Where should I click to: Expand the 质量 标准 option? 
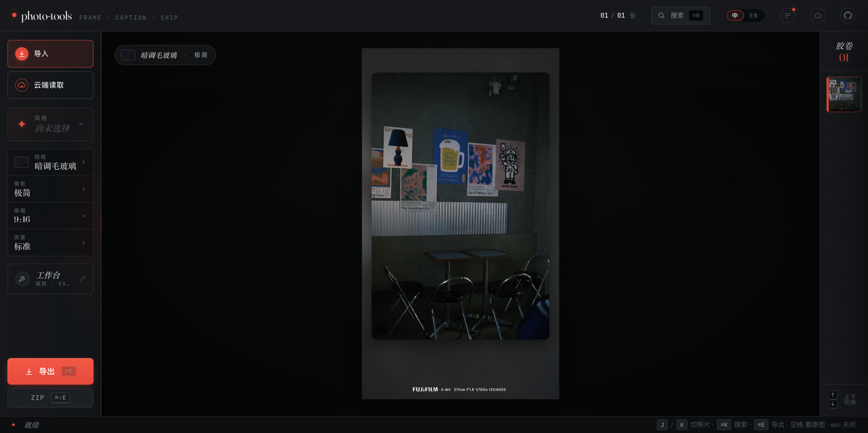click(x=51, y=242)
